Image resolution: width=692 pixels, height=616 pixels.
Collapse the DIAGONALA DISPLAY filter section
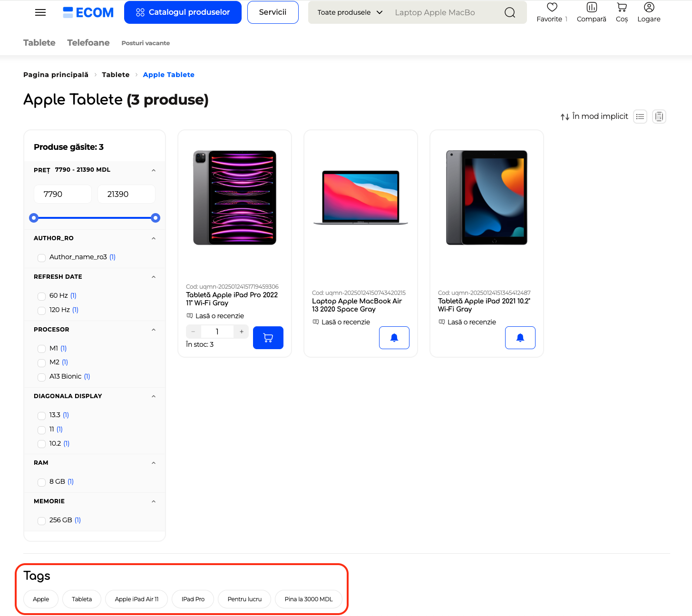(x=154, y=396)
